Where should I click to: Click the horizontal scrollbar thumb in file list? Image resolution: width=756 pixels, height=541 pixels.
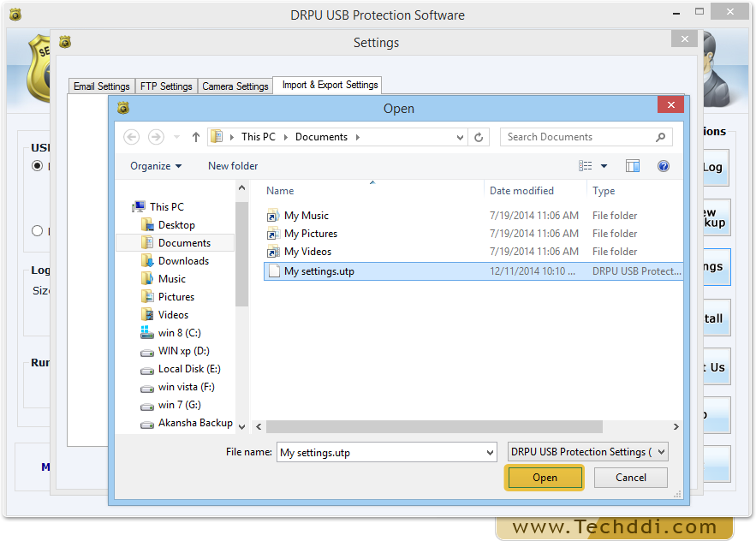tap(434, 427)
